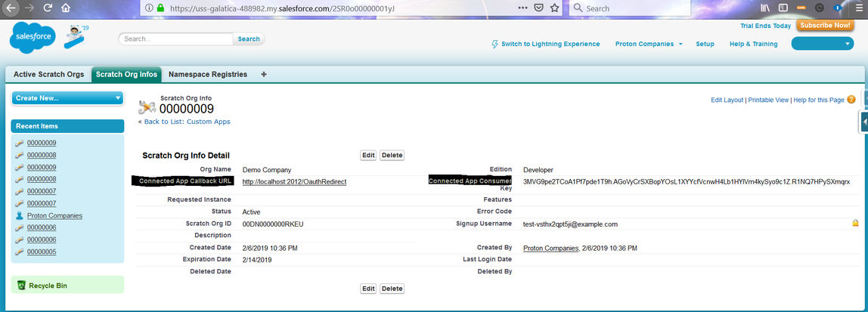Save page to Pocket icon

pos(538,8)
